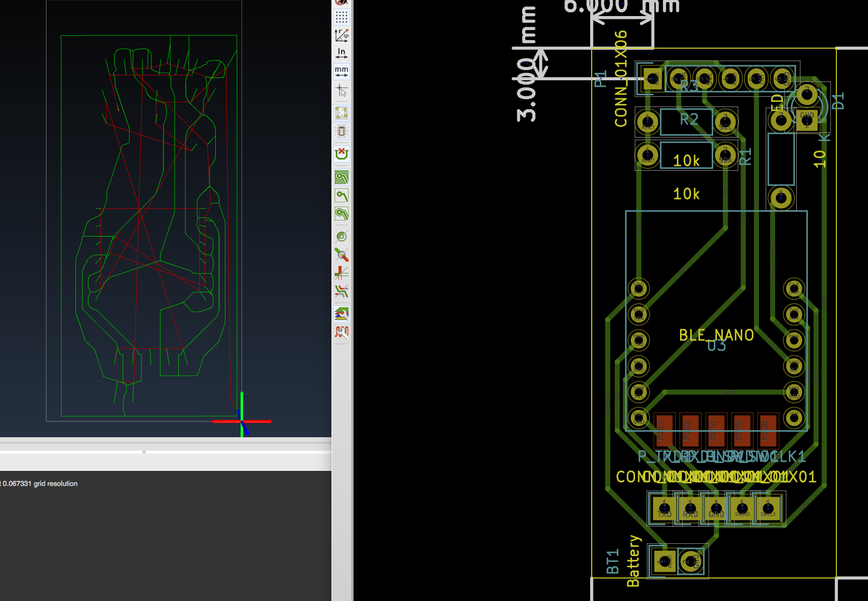Toggle tracks sketch mode
Screen dimensions: 868x601
pyautogui.click(x=342, y=273)
